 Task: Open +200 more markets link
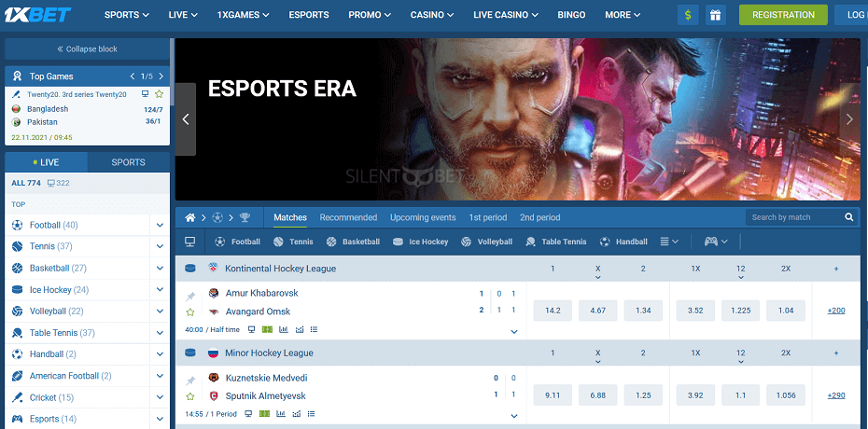[836, 311]
